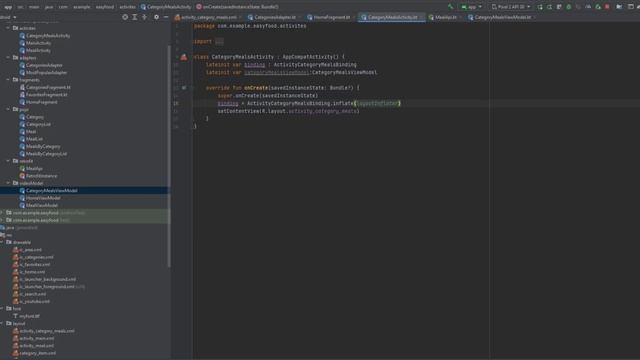Open MealApi interface in project tree
The image size is (640, 360).
[x=31, y=168]
